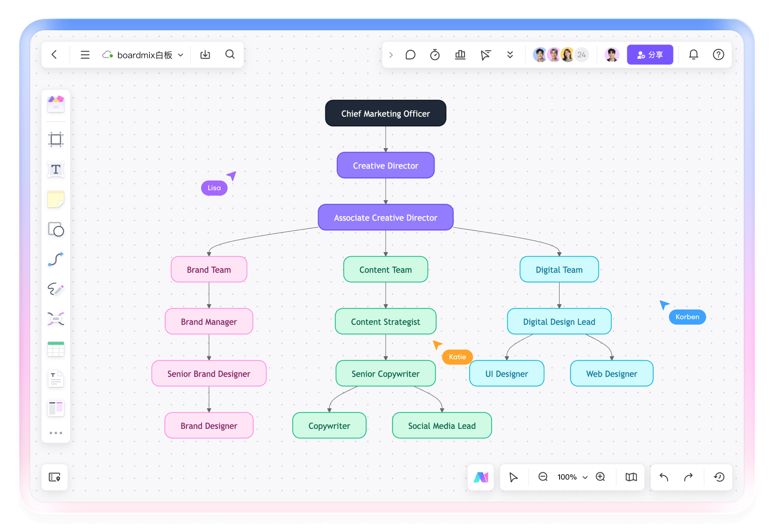Select the Frame tool
Screen dimensions: 774x532
pos(56,140)
